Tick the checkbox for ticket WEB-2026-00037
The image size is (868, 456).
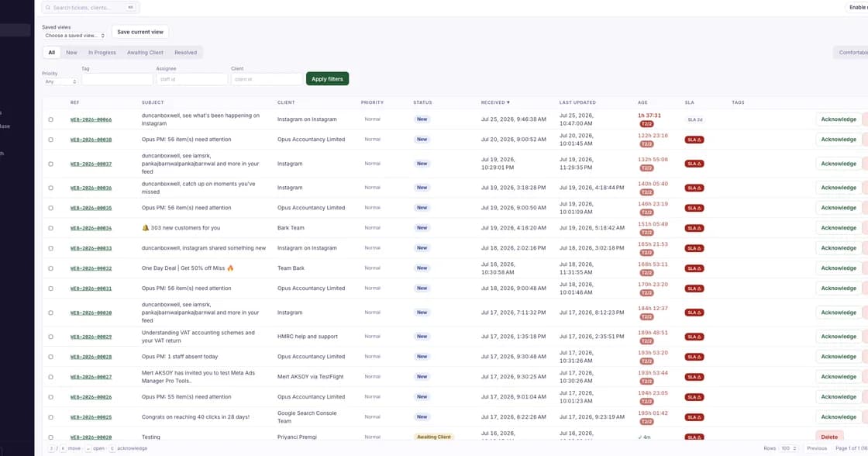(51, 164)
